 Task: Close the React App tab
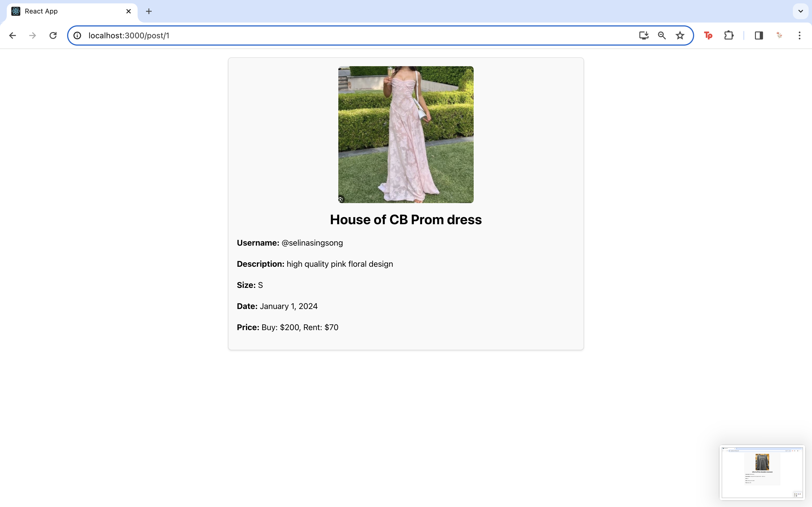pos(129,11)
